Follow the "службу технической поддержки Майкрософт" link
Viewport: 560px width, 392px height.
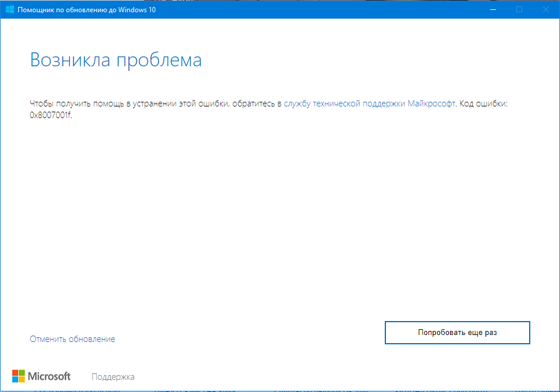point(369,104)
